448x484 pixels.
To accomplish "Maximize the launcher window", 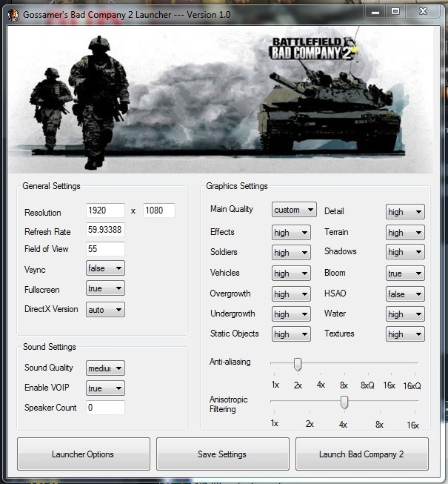I will tap(395, 12).
